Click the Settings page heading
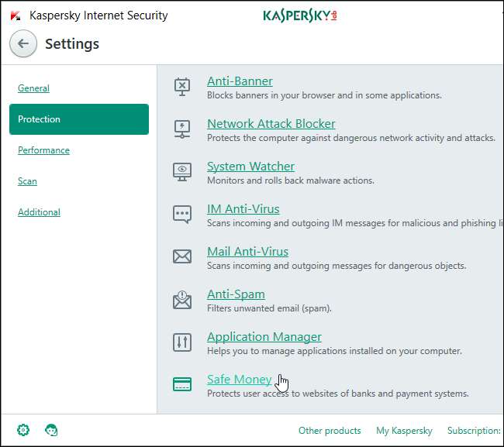 coord(72,44)
